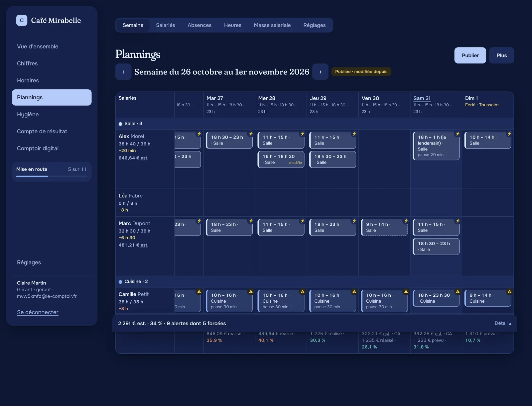Screen dimensions: 532x406
Task: Switch to the Salariés tab
Action: coord(165,25)
